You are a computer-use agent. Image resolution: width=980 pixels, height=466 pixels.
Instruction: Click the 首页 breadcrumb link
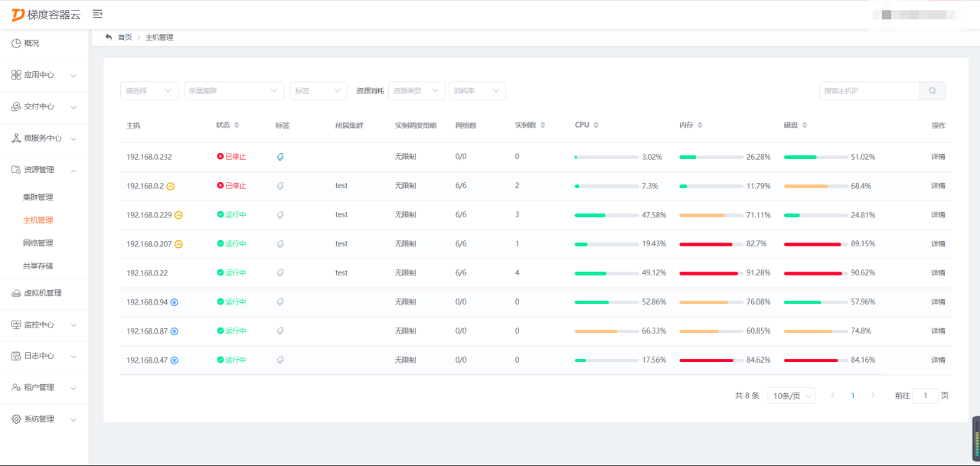click(125, 37)
